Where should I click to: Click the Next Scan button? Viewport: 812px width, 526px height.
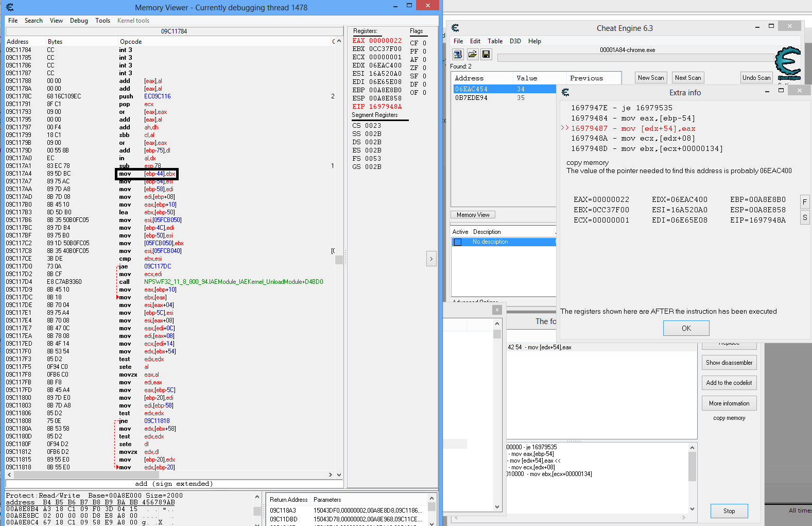coord(687,78)
